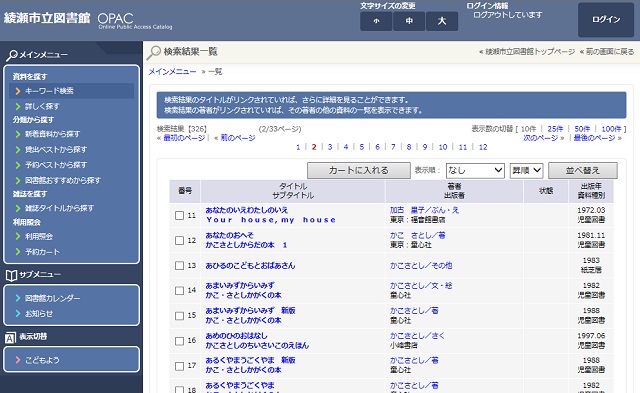Click the magnifier icon beside 検索結果一覧
This screenshot has width=640, height=393.
154,52
